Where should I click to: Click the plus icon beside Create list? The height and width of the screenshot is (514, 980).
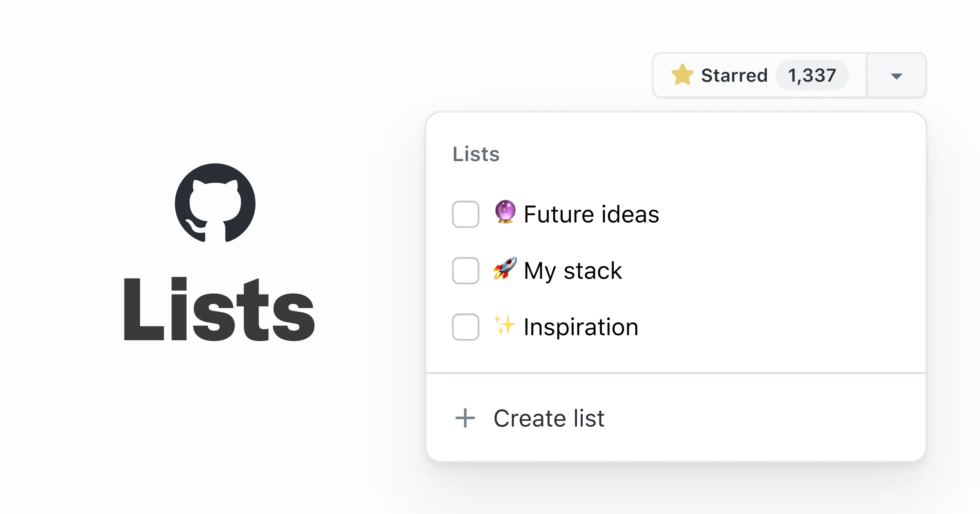pyautogui.click(x=465, y=418)
